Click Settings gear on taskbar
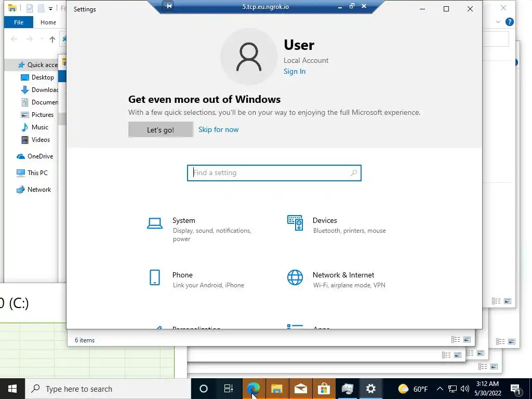The width and height of the screenshot is (532, 399). coord(371,389)
